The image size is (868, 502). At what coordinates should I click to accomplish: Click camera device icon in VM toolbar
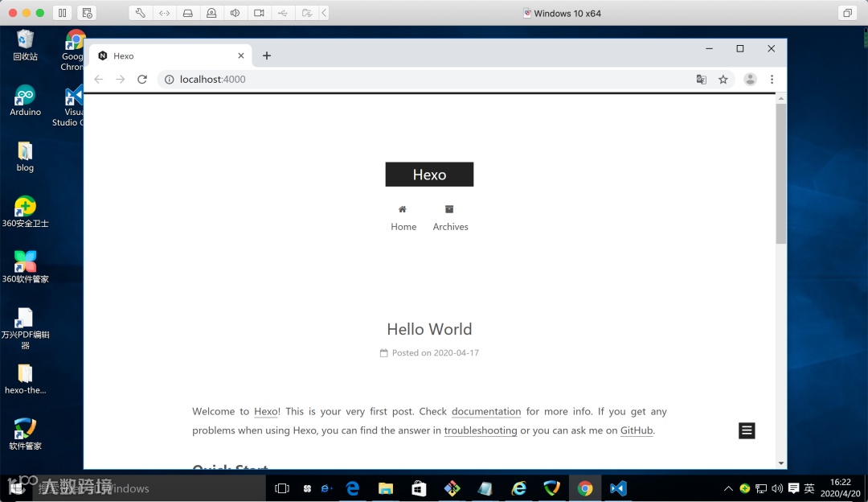pos(259,13)
